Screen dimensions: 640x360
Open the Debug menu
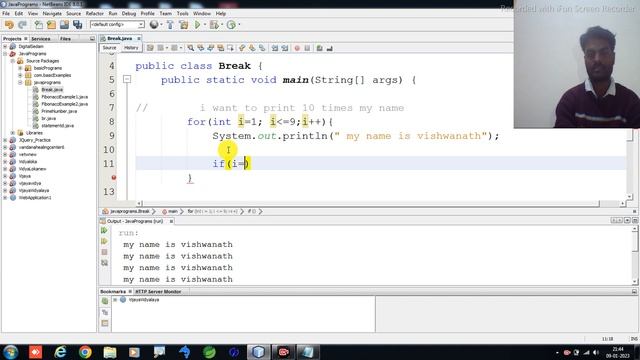(129, 13)
